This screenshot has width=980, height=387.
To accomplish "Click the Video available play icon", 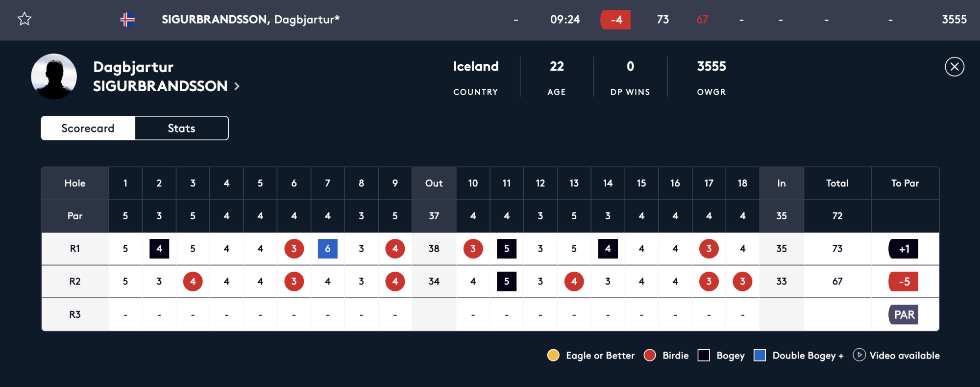I will point(858,355).
